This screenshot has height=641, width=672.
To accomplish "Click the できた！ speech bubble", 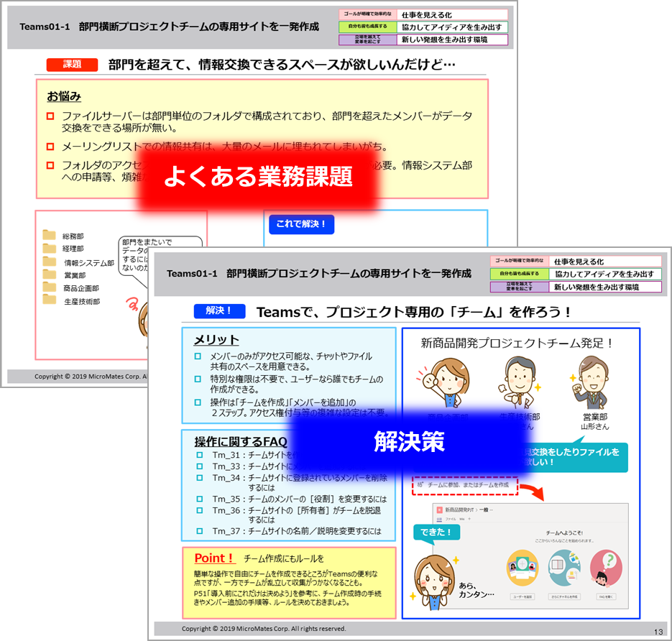I will click(x=436, y=533).
